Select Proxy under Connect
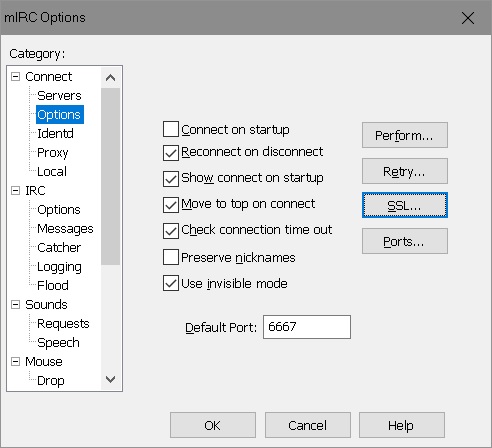The width and height of the screenshot is (492, 448). tap(53, 153)
